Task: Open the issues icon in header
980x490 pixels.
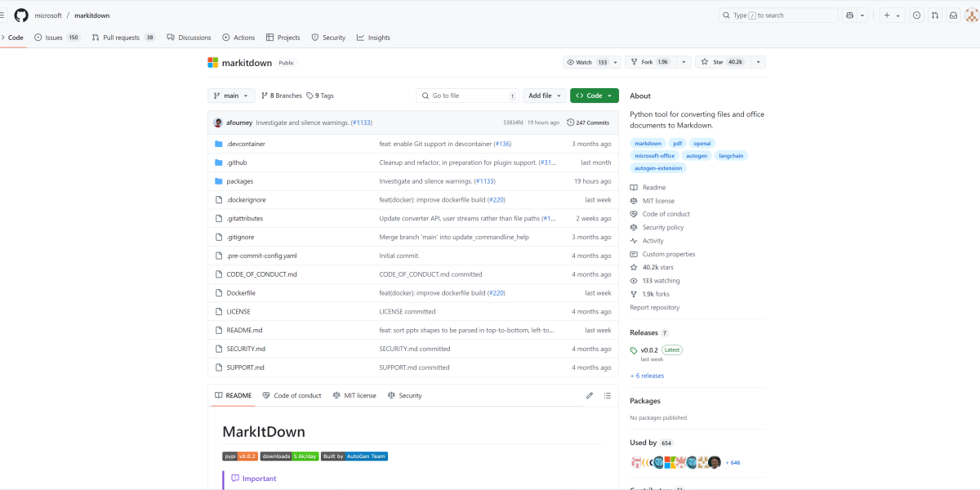Action: pos(916,15)
